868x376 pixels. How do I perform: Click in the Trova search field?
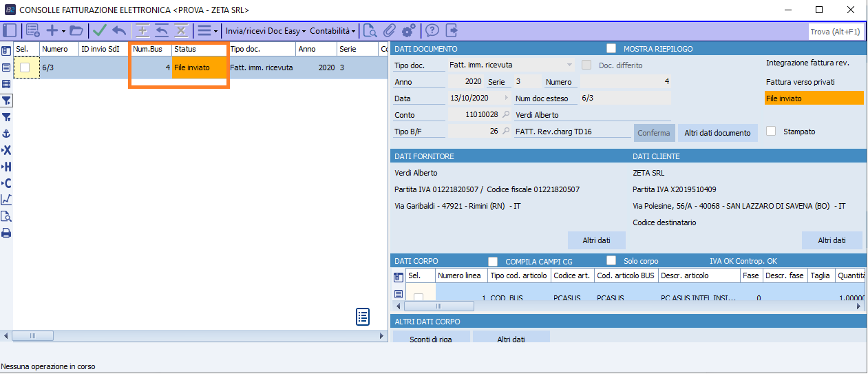click(x=834, y=32)
